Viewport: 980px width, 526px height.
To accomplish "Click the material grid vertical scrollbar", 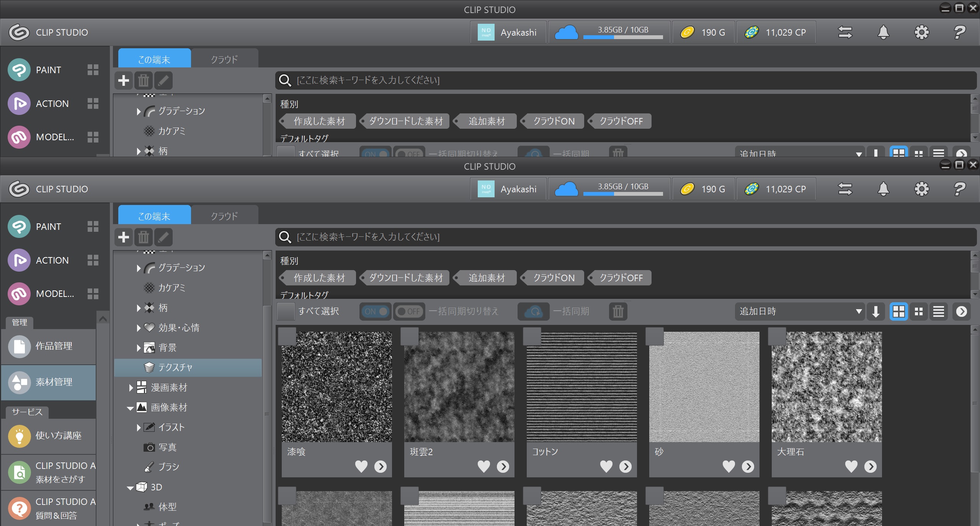I will click(x=975, y=402).
